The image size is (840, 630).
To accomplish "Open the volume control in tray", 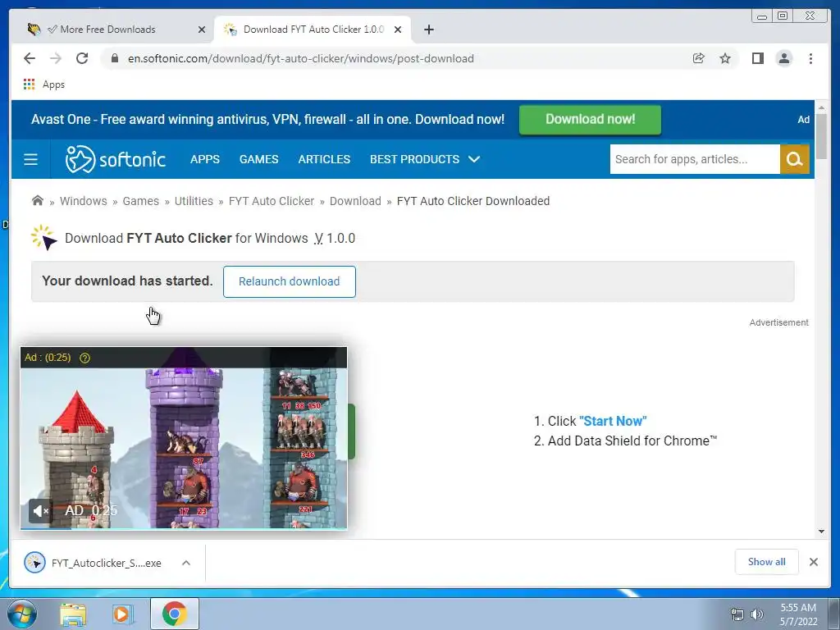I will pyautogui.click(x=757, y=614).
